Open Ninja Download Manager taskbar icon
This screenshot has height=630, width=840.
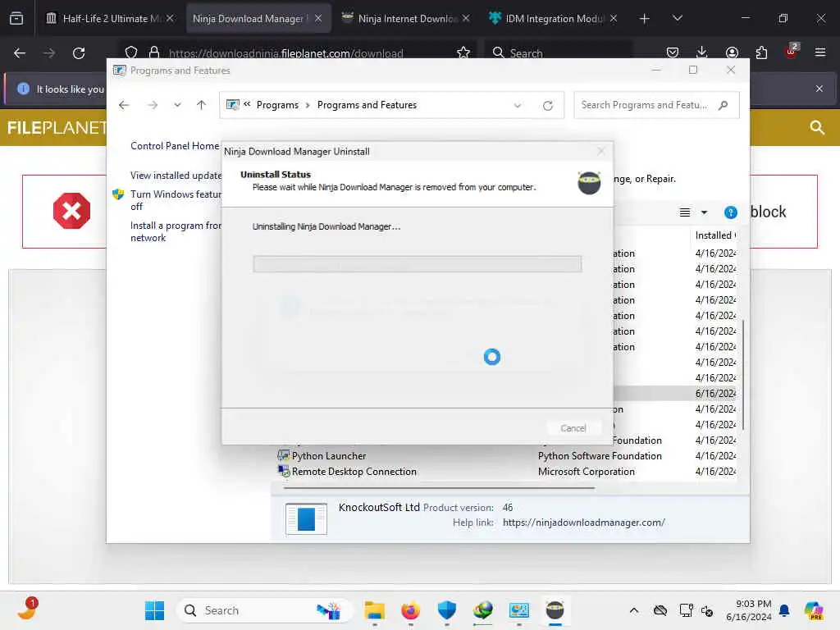pyautogui.click(x=555, y=610)
